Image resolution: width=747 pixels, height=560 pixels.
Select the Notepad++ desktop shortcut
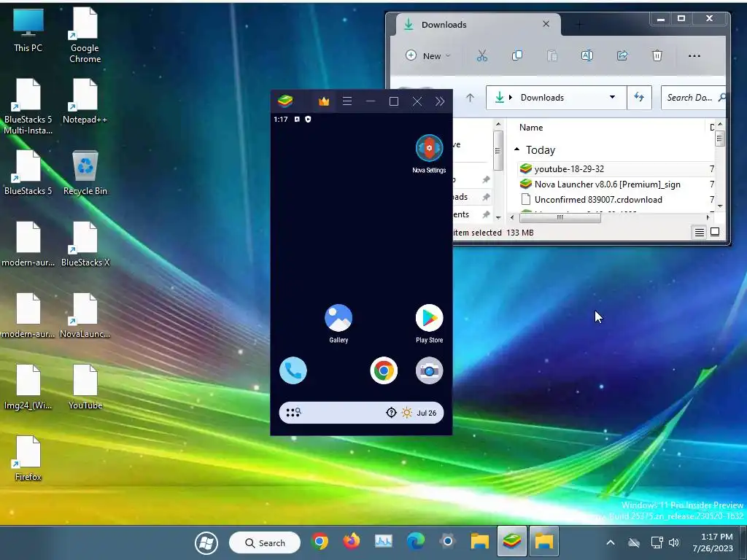(85, 101)
